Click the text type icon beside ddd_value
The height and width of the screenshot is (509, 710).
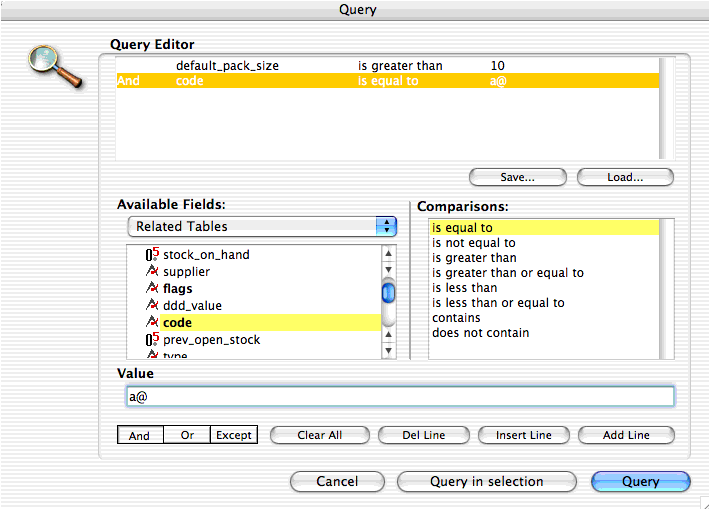152,306
